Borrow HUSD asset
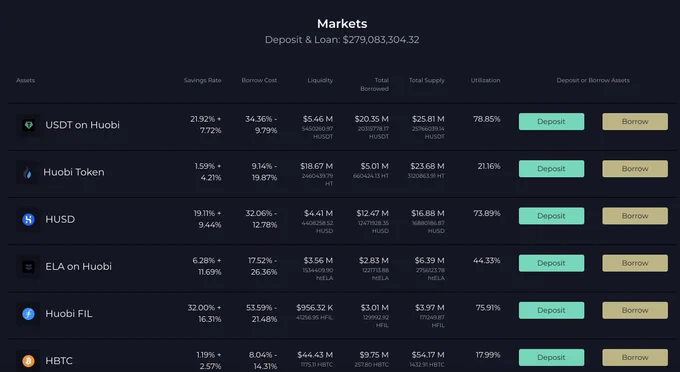This screenshot has height=372, width=680. coord(635,216)
